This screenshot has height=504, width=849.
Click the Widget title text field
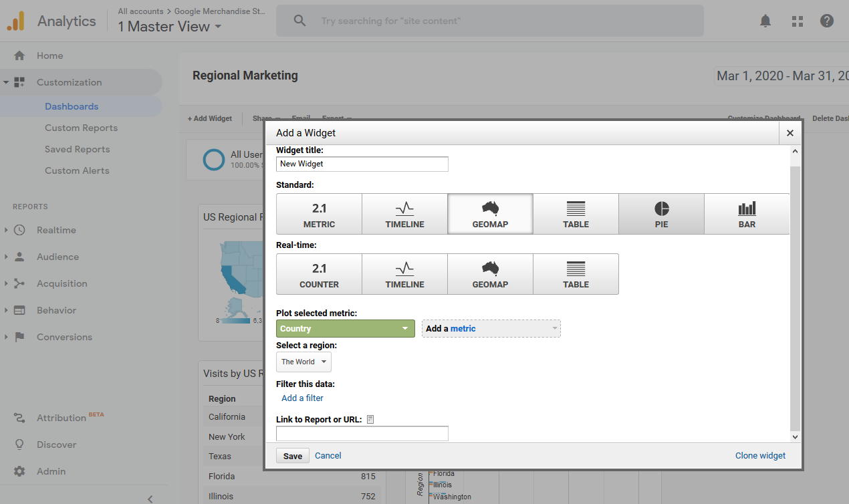click(362, 164)
